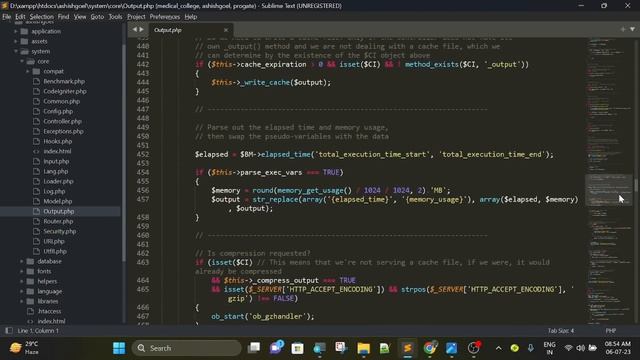Open Input.php in sidebar
This screenshot has width=640, height=360.
point(56,161)
